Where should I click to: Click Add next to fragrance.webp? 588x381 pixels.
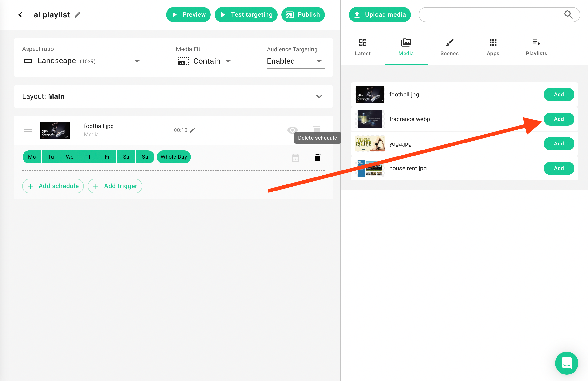pyautogui.click(x=559, y=119)
